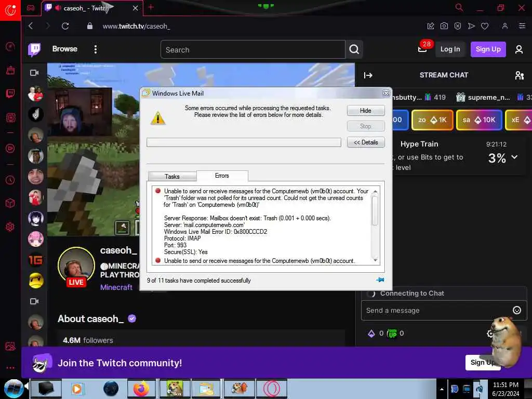532x399 pixels.
Task: Open Opera sidebar Settings gear icon
Action: coord(10,227)
